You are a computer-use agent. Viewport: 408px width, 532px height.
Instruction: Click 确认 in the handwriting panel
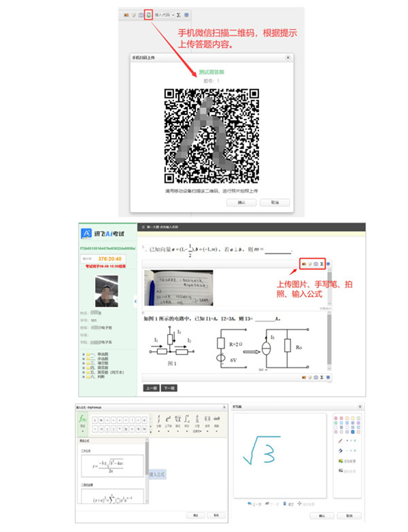322,516
